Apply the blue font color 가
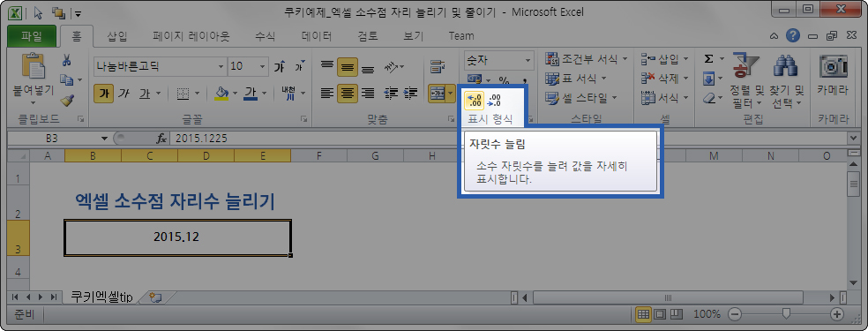The image size is (868, 331). pyautogui.click(x=251, y=94)
